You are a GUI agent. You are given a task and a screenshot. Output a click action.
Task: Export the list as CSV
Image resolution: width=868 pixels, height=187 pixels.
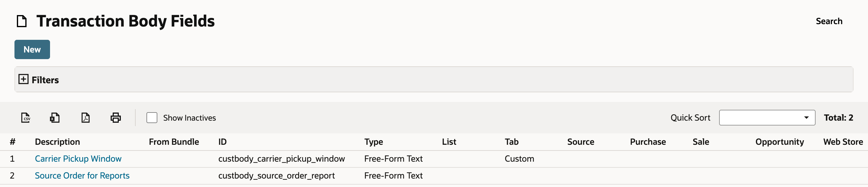tap(26, 118)
